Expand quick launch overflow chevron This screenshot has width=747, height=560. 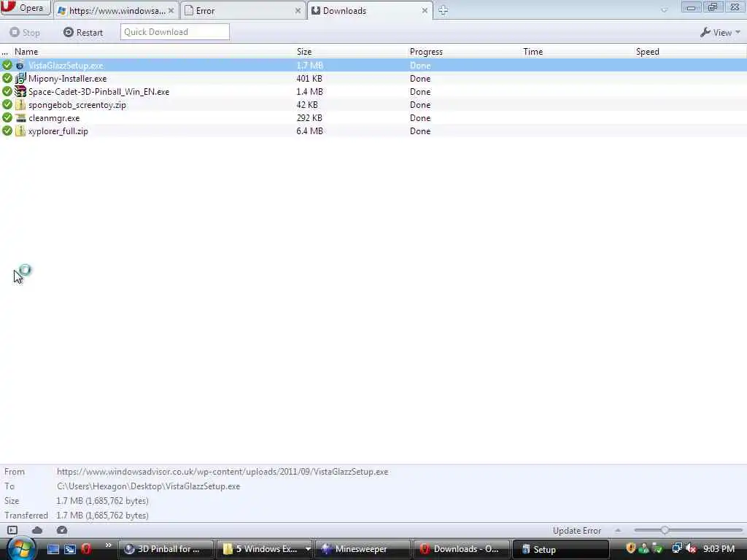pyautogui.click(x=108, y=545)
